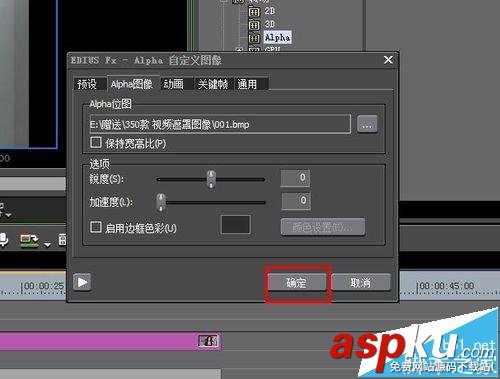Open dropdown arrow beside transfer icon

point(47,245)
